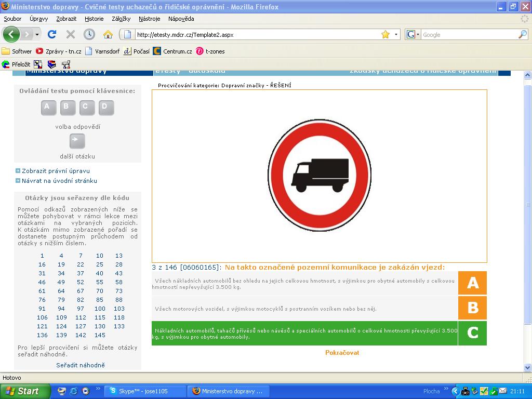
Task: Bookmark this page with the star icon
Action: pos(385,34)
